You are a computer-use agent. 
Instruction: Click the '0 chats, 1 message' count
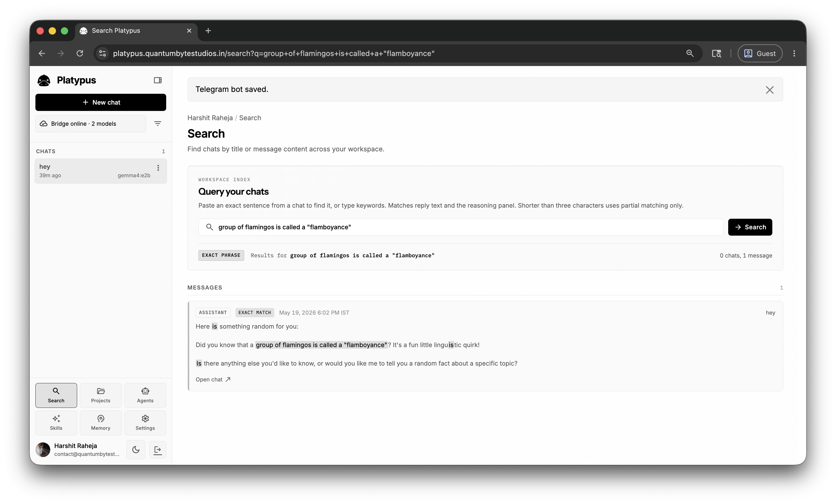coord(746,255)
